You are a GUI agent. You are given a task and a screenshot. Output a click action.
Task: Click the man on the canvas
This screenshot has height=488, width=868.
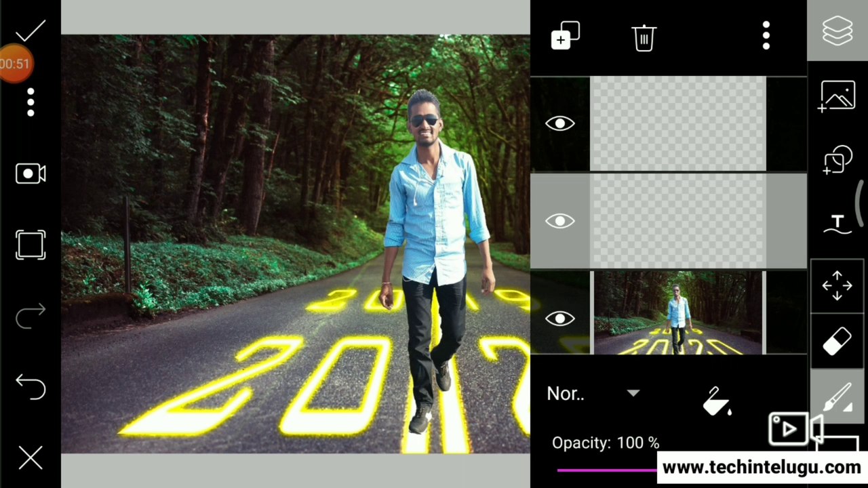(x=436, y=261)
